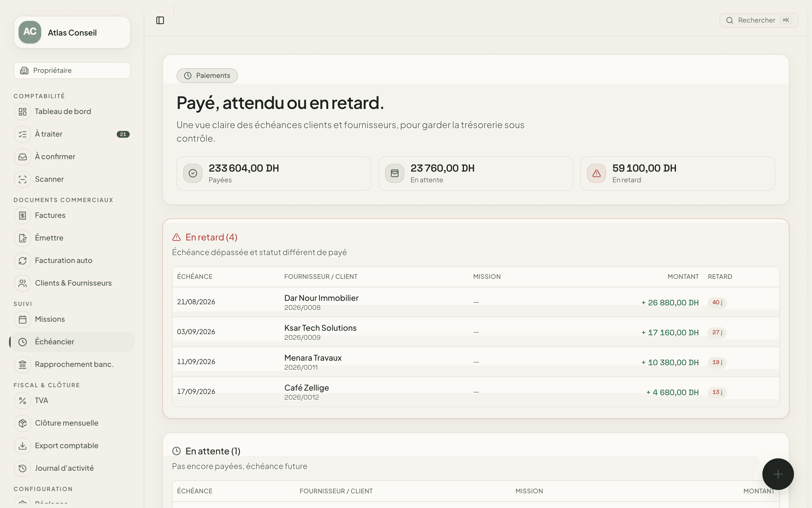Click the + 10 380,00 DH amount

point(670,363)
